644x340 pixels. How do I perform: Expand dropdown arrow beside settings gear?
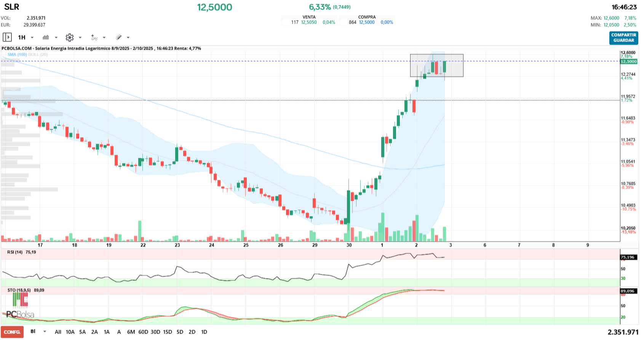80,37
